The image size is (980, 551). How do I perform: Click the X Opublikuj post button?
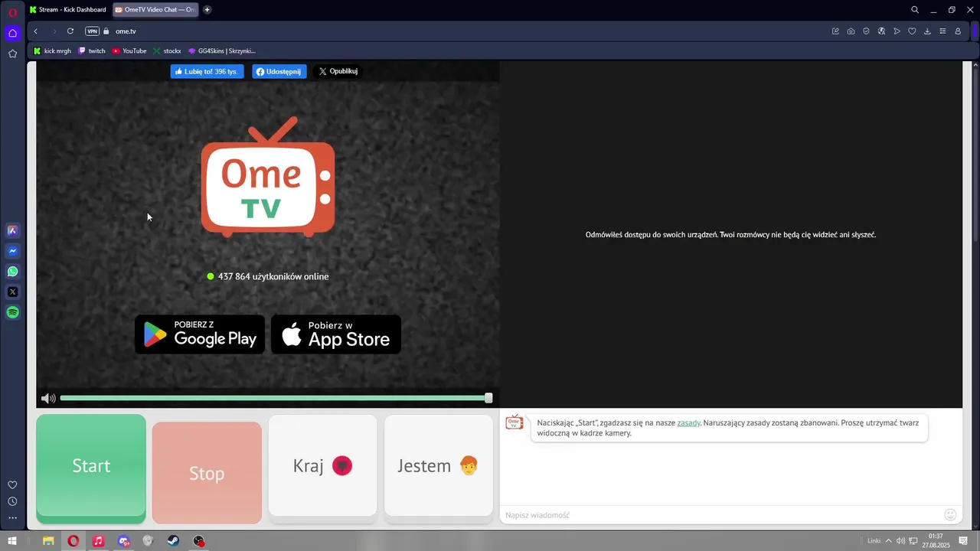point(338,71)
